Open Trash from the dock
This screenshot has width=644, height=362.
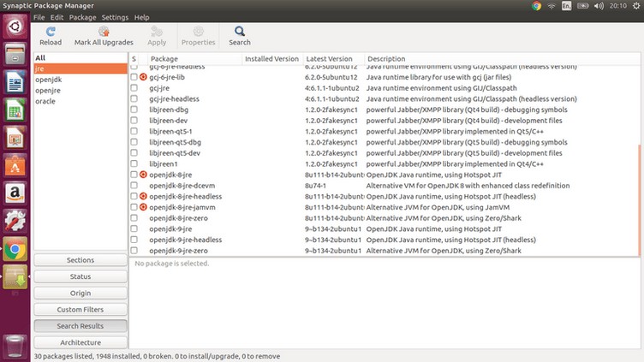click(x=15, y=346)
